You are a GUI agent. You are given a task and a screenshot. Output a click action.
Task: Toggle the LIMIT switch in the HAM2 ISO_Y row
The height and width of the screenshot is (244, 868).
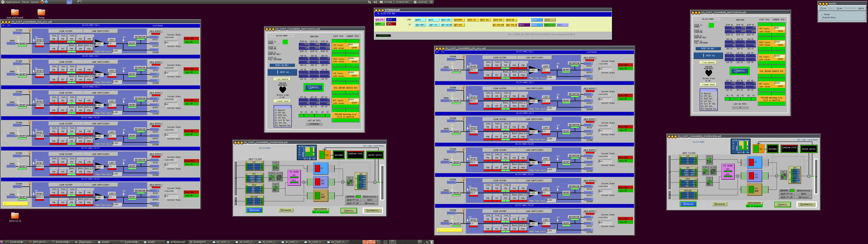112,71
